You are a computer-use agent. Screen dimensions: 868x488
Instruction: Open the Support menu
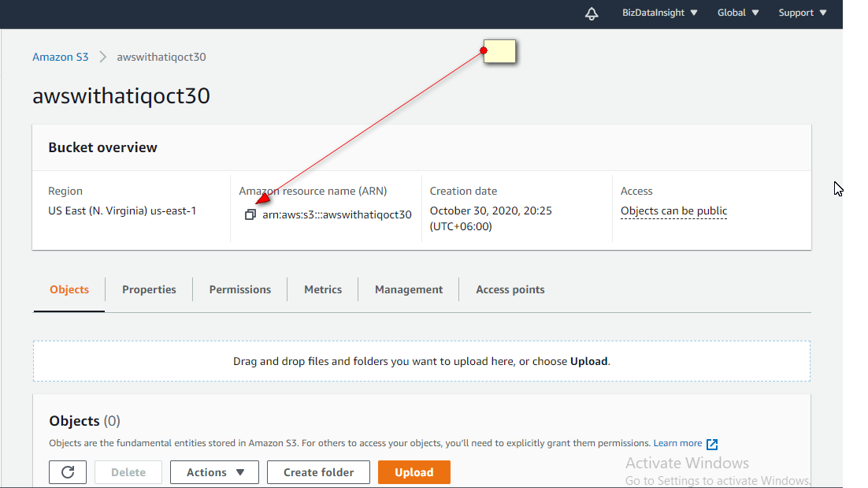(801, 13)
